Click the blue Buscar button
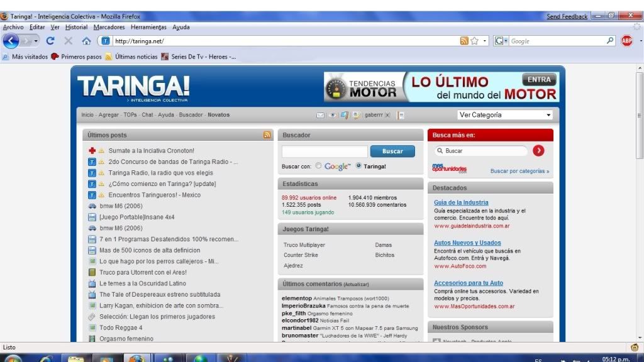 tap(392, 151)
